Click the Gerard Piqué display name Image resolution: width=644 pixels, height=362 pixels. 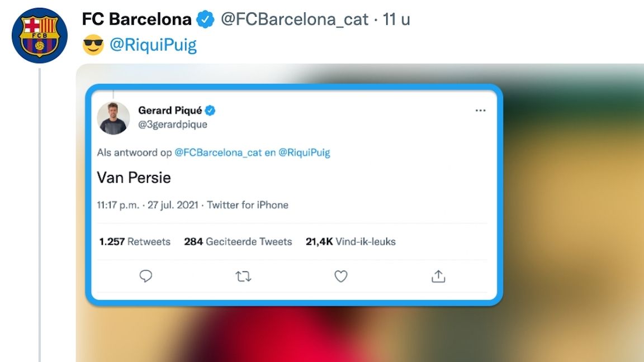pyautogui.click(x=170, y=111)
